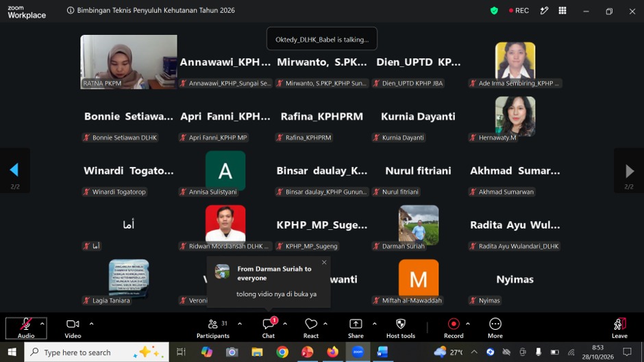644x362 pixels.
Task: Select Miftah al-Mawaddah avatar M
Action: (419, 279)
